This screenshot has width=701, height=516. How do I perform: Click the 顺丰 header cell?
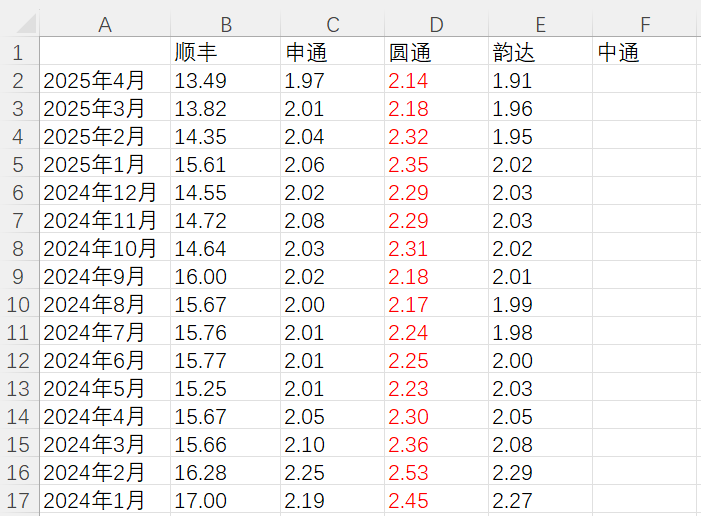click(x=226, y=52)
